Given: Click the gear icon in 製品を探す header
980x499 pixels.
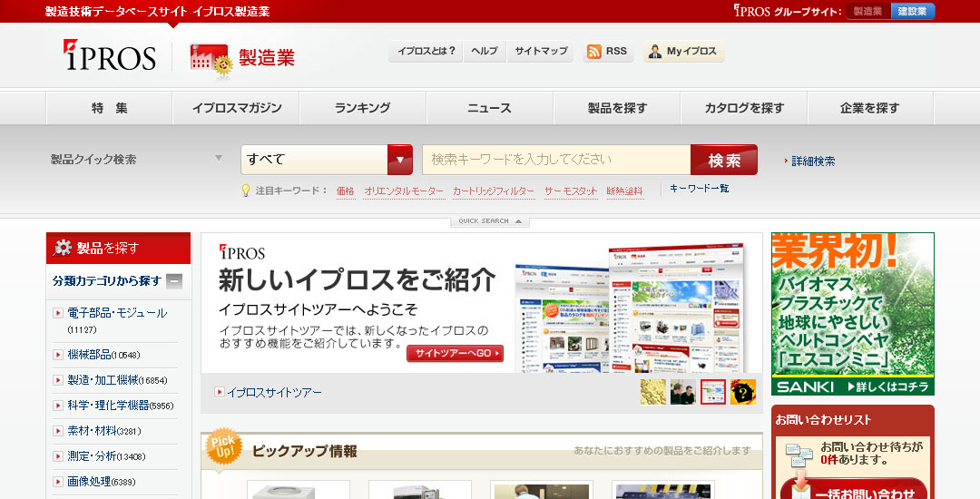Looking at the screenshot, I should point(62,248).
